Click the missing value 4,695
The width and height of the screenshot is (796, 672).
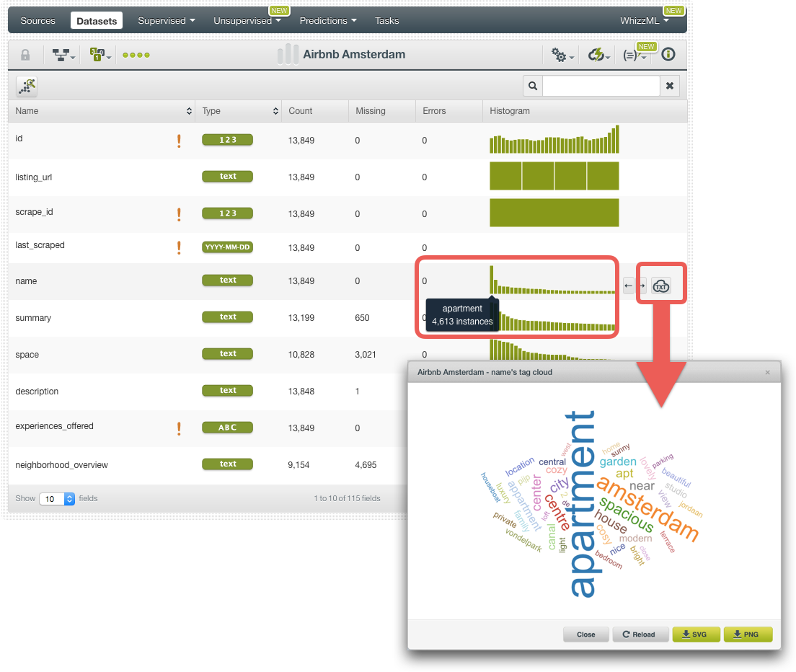point(366,465)
